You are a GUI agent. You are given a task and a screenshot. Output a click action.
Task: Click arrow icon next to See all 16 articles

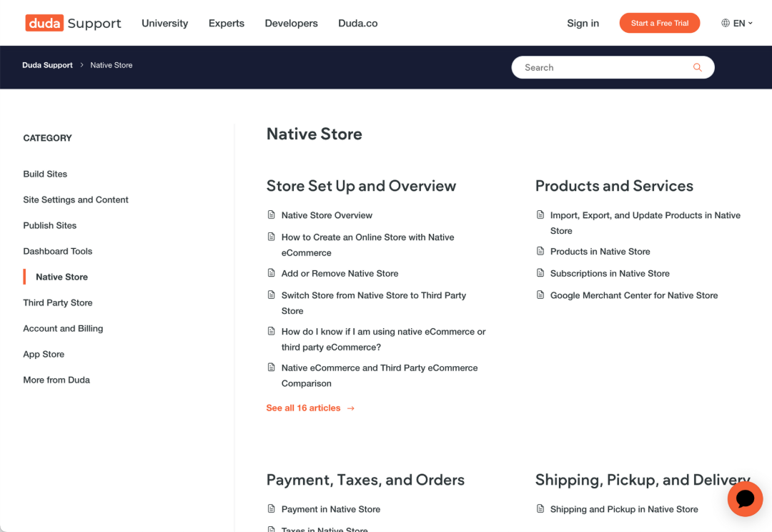(351, 408)
